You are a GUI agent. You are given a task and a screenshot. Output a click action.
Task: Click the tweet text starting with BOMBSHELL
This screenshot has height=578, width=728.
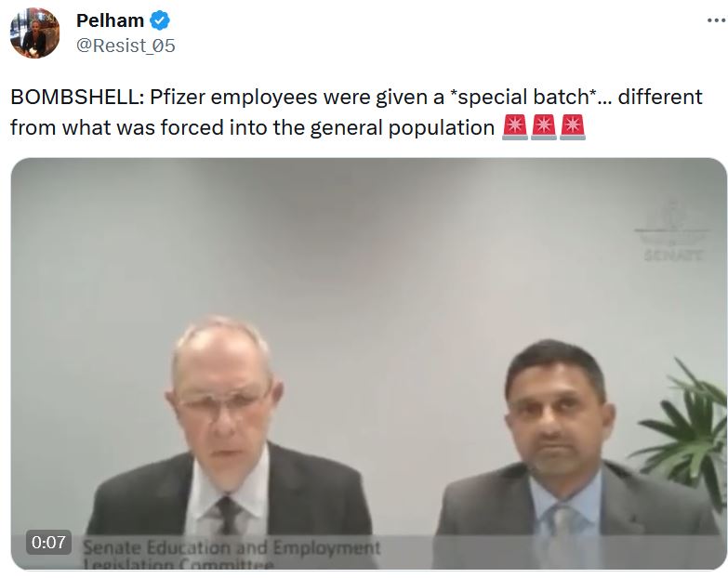356,112
